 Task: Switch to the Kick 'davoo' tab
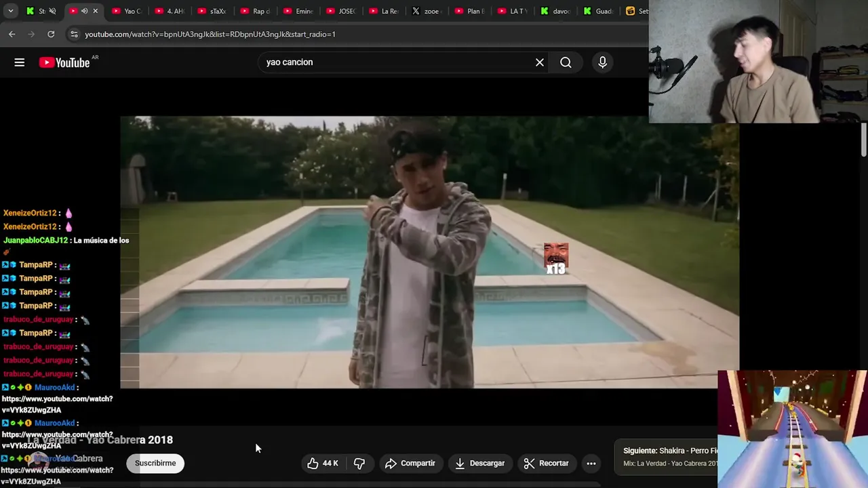pos(554,11)
